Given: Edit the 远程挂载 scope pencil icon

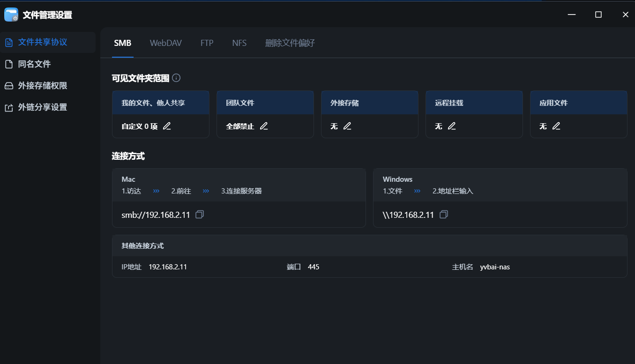Looking at the screenshot, I should 452,126.
